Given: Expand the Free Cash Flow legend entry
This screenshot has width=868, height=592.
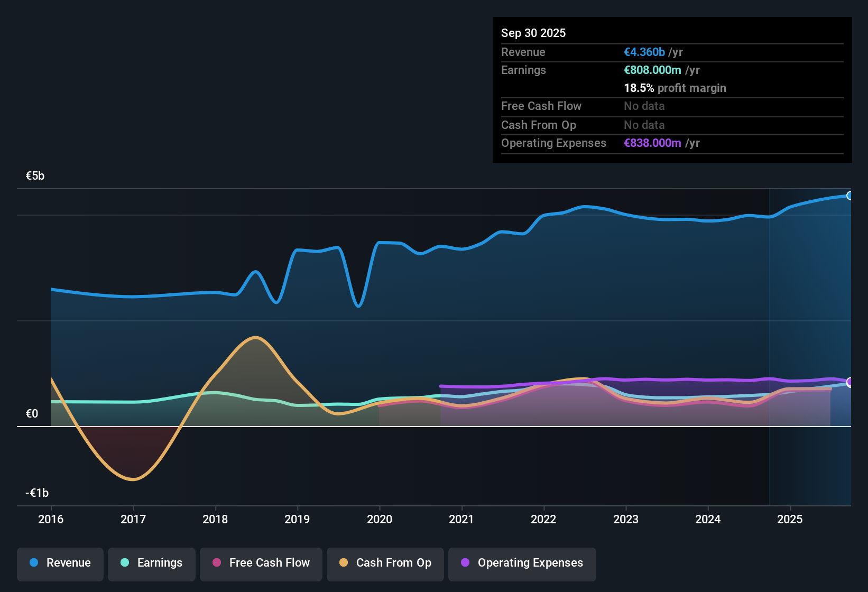Looking at the screenshot, I should (261, 564).
